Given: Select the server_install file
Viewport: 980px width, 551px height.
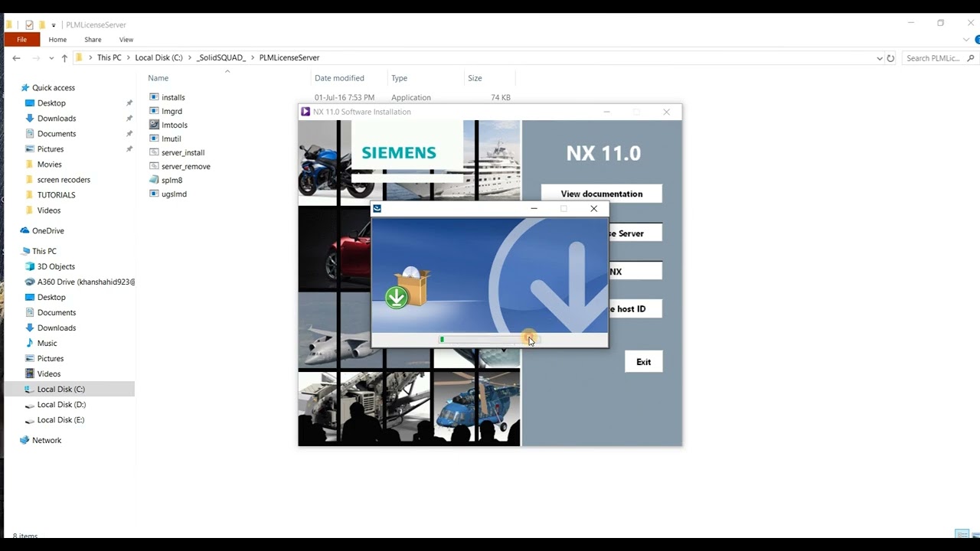Looking at the screenshot, I should 183,152.
